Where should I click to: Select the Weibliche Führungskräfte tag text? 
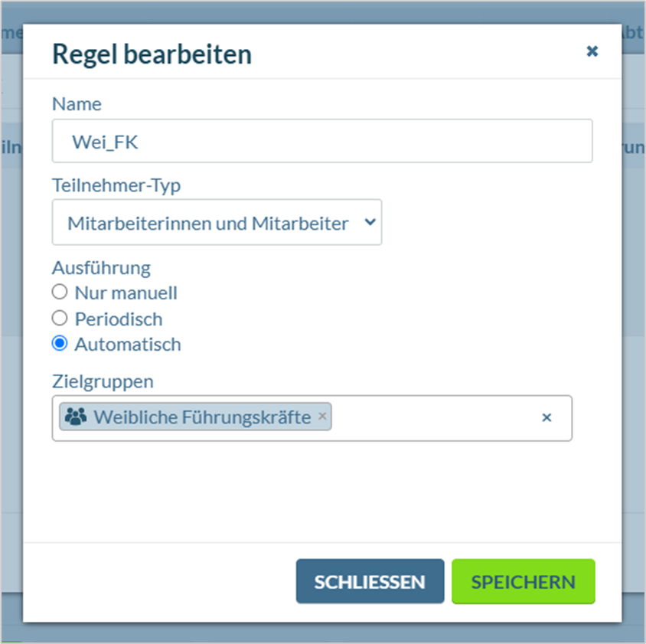(202, 417)
